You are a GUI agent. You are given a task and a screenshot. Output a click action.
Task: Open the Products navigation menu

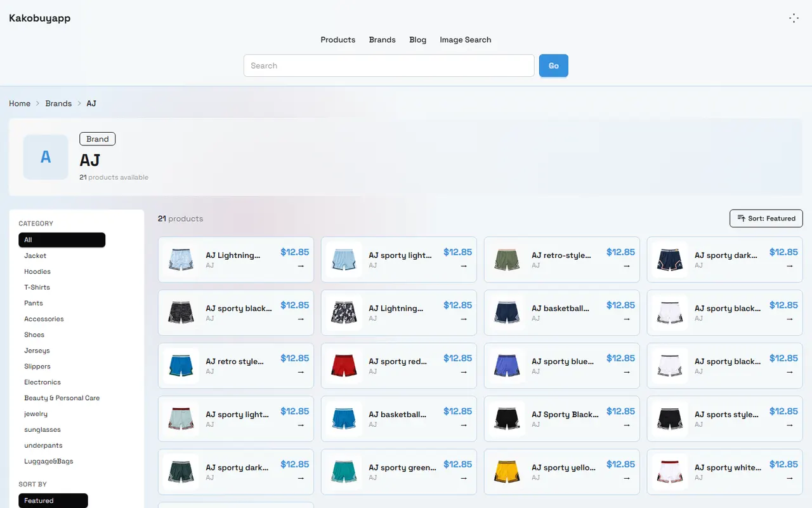(x=338, y=39)
